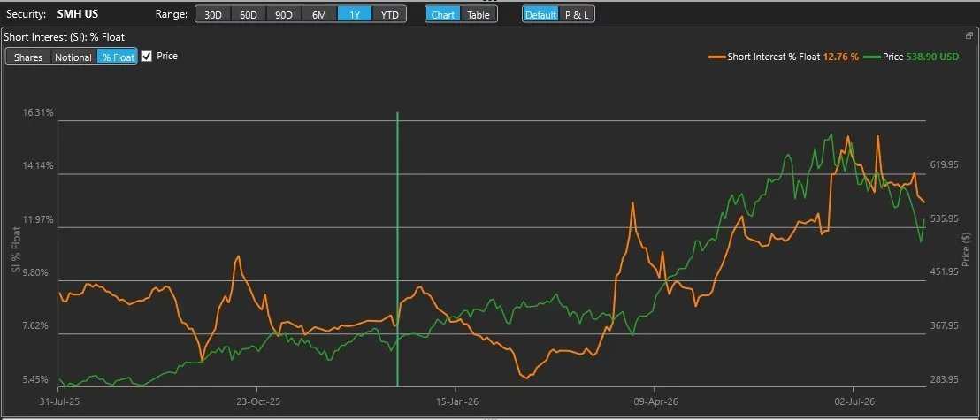Switch to the Chart view tab
The height and width of the screenshot is (420, 980).
coord(443,14)
